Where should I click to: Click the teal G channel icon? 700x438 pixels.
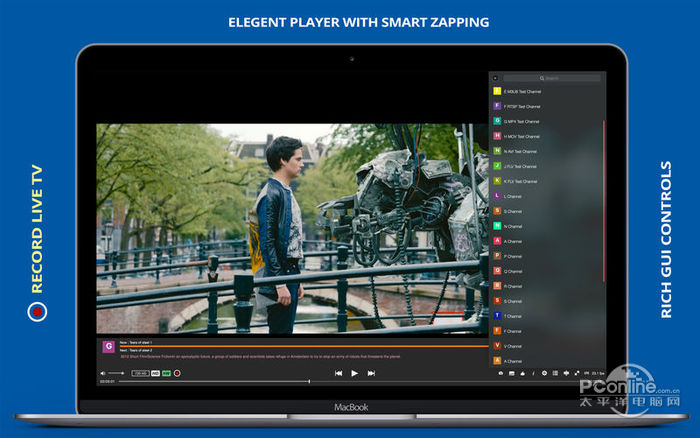(x=497, y=121)
